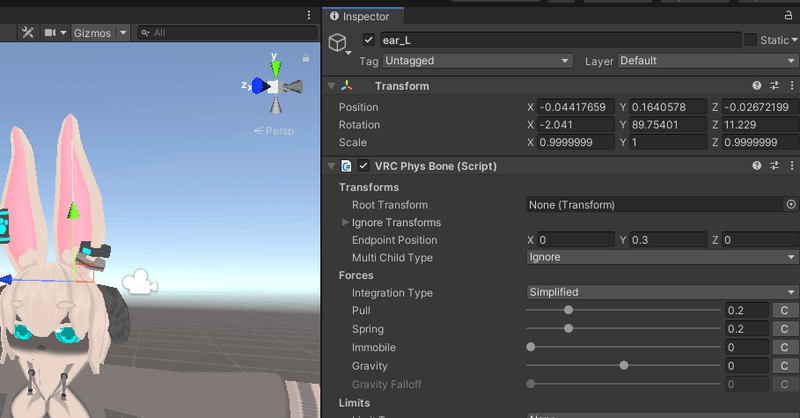Click the Endpoint Position Y value 0.3
This screenshot has height=418, width=800.
pyautogui.click(x=668, y=240)
